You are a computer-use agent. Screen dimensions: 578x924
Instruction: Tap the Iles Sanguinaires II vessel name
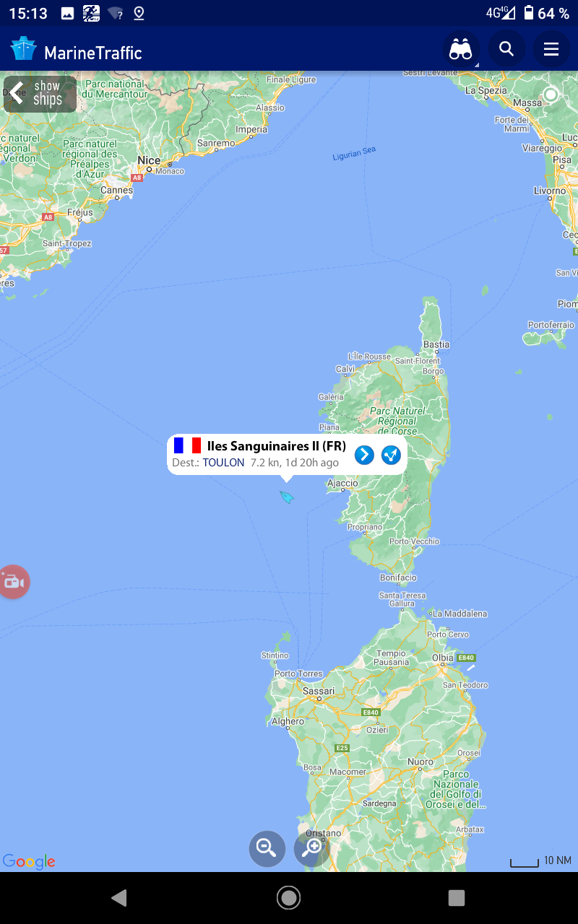tap(276, 446)
